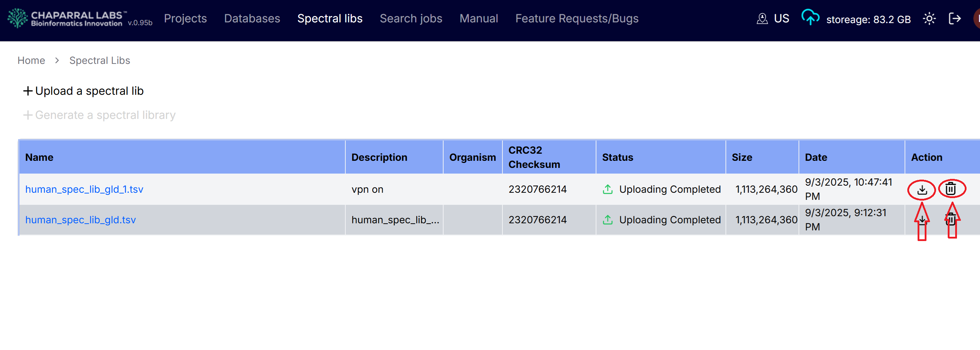The image size is (980, 350).
Task: Open the human_spec_lib_gld_1.tsv file link
Action: click(x=84, y=189)
